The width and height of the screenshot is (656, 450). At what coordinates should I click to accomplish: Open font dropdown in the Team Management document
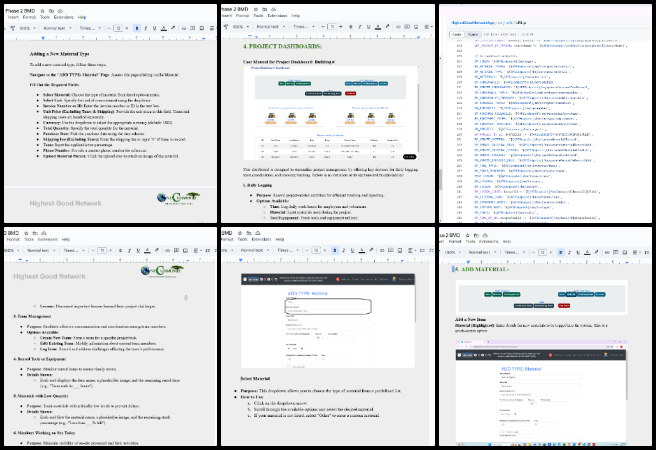point(74,251)
